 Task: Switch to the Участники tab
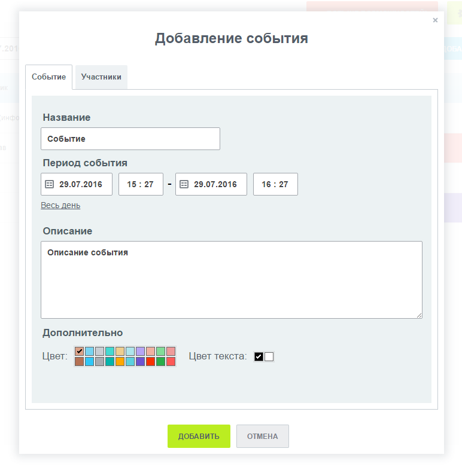point(101,77)
